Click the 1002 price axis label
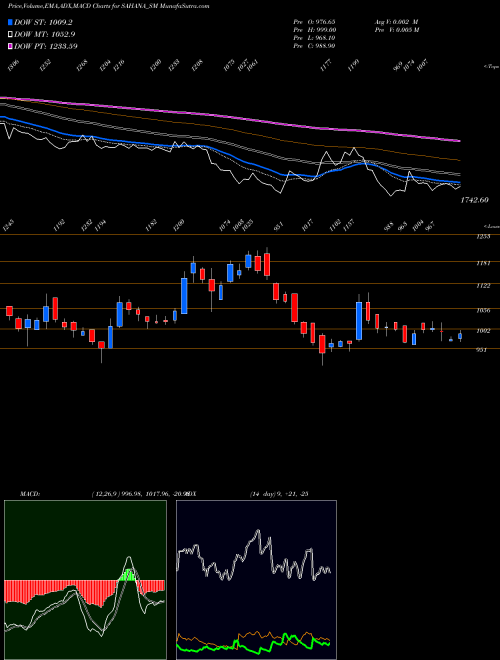The height and width of the screenshot is (660, 500). coord(483,331)
